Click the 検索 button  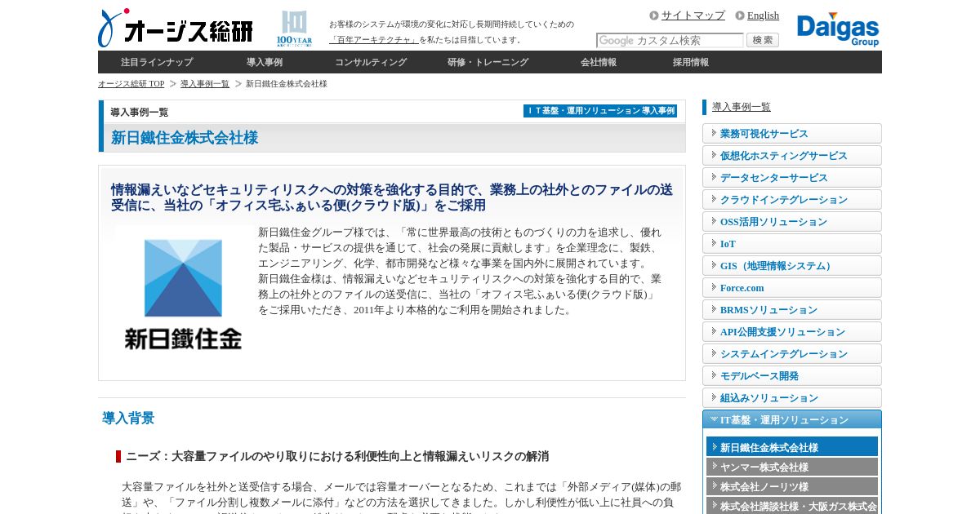click(x=763, y=40)
